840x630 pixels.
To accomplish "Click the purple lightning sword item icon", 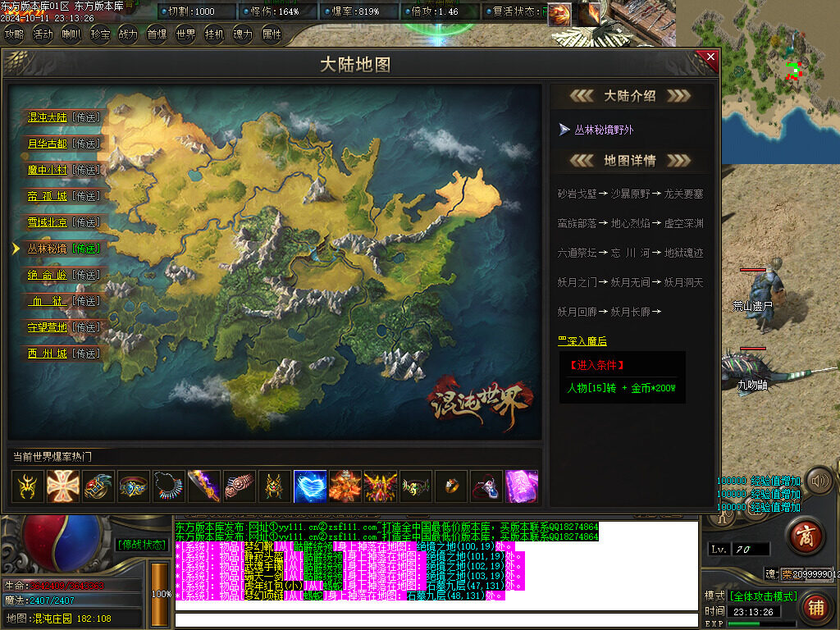I will pyautogui.click(x=204, y=486).
